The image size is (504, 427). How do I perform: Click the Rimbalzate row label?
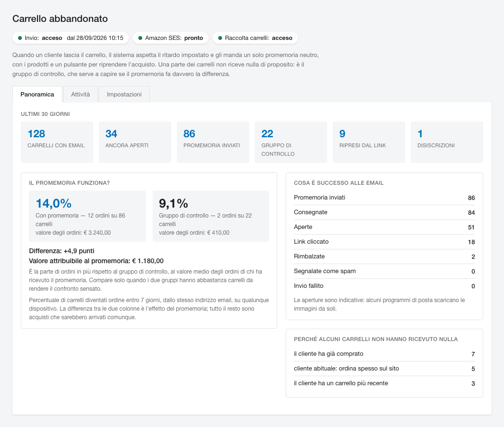click(309, 256)
